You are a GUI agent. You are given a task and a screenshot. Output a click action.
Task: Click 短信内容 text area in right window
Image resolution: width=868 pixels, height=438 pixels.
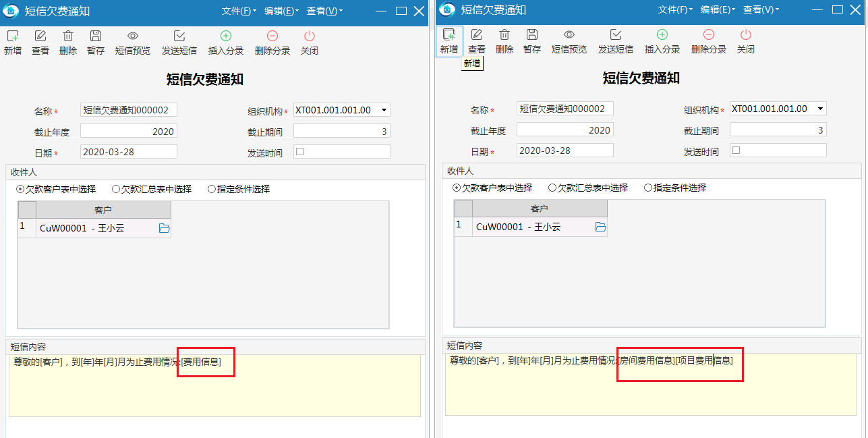coord(651,384)
